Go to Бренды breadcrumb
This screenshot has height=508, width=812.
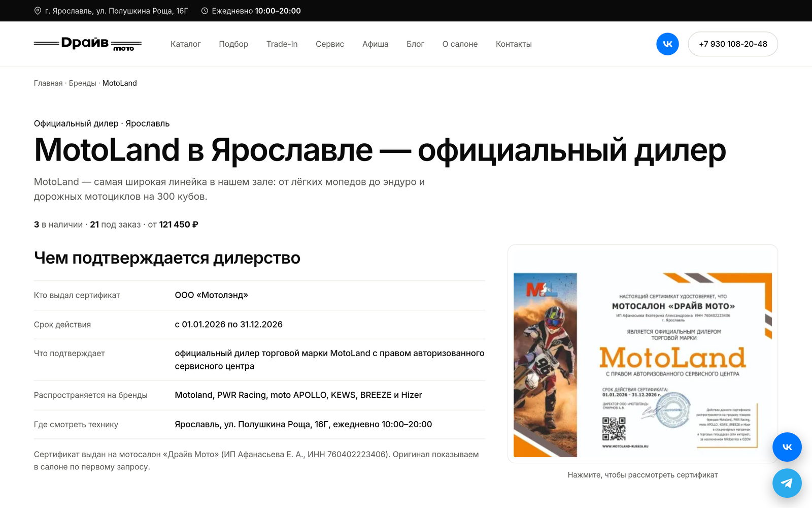[x=82, y=83]
